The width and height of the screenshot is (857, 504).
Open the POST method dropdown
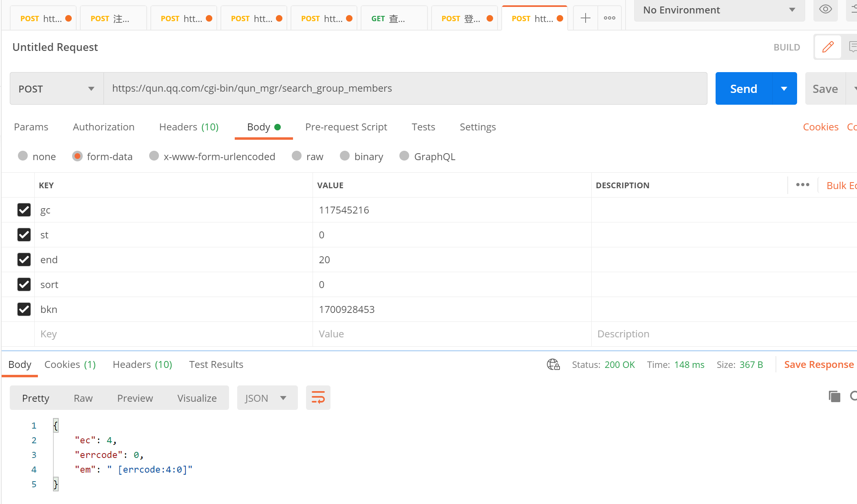[x=56, y=89]
